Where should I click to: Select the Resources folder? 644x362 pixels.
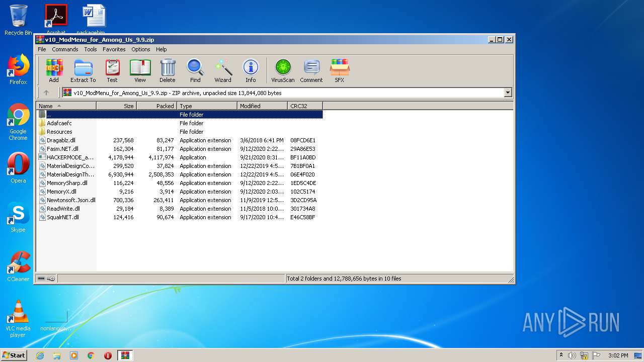[x=59, y=132]
